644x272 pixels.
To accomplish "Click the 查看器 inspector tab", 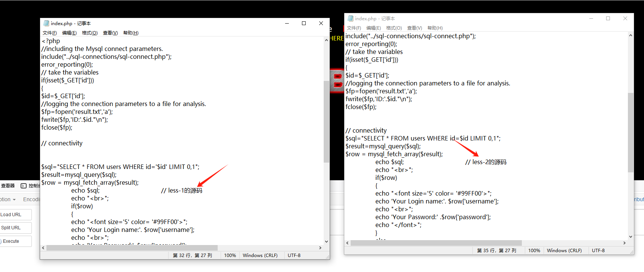I will click(8, 186).
